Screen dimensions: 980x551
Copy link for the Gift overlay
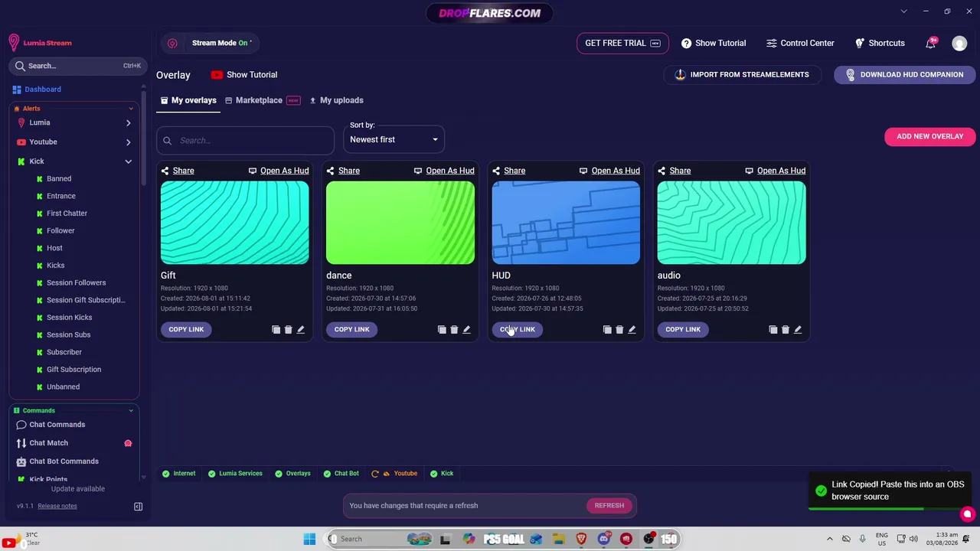click(186, 330)
